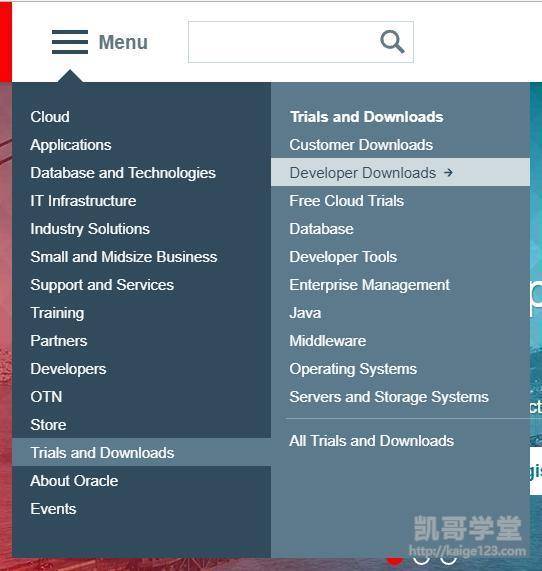The width and height of the screenshot is (542, 571).
Task: Open the Cloud menu item
Action: [50, 117]
